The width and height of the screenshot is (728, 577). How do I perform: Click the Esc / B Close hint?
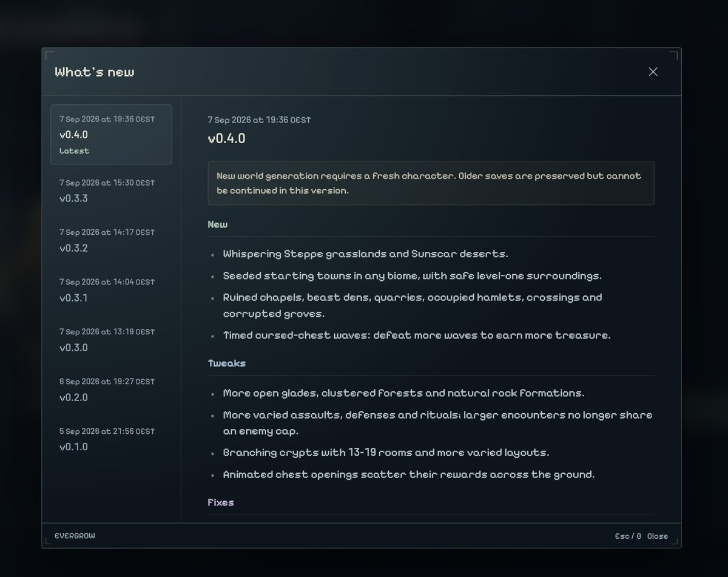point(641,536)
